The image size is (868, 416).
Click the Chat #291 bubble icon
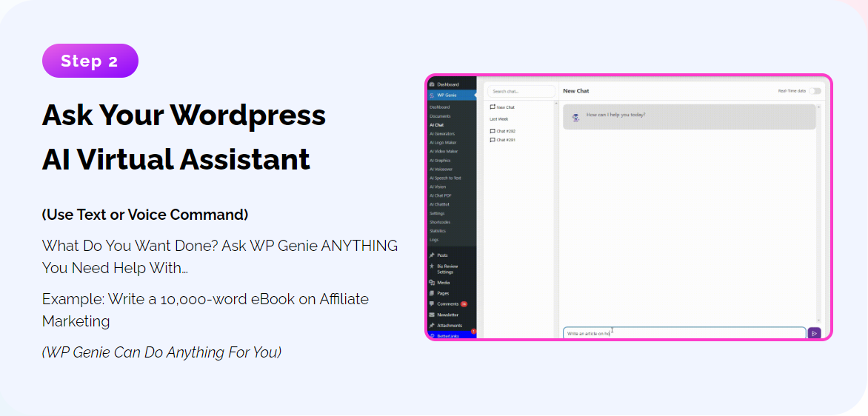pos(493,140)
